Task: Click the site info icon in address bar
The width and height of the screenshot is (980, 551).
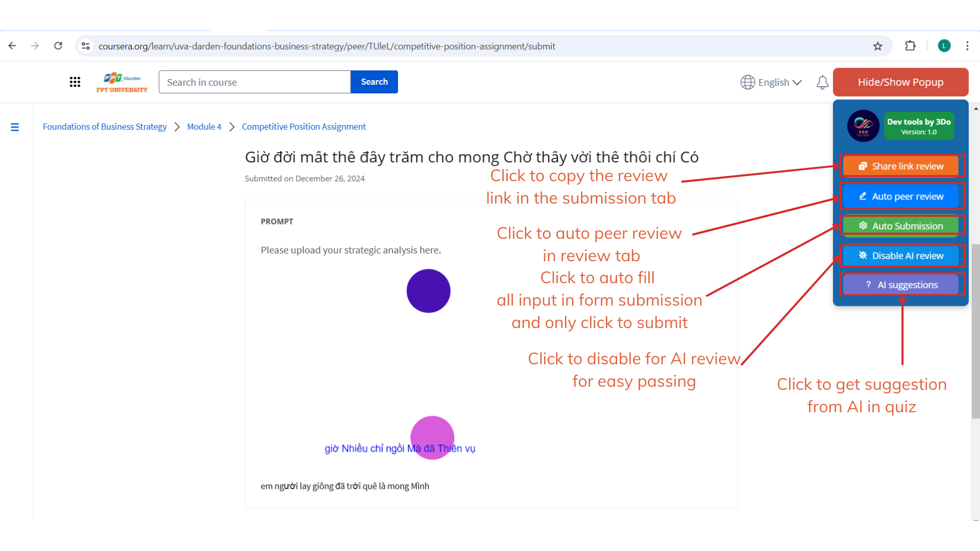Action: pyautogui.click(x=86, y=46)
